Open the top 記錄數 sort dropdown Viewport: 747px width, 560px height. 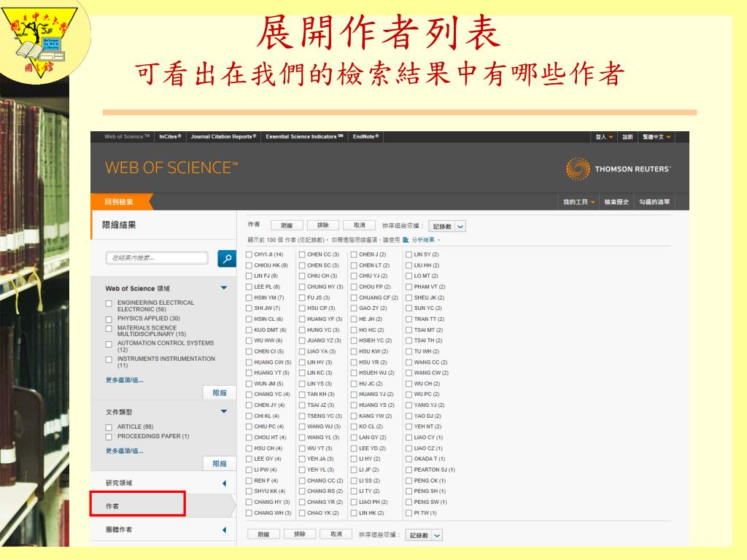coord(447,227)
